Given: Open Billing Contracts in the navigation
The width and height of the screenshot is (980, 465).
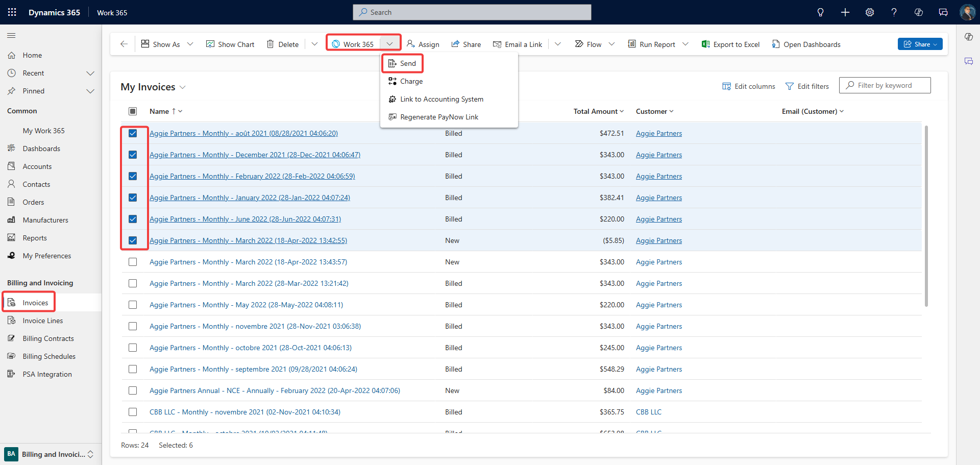Looking at the screenshot, I should 48,338.
